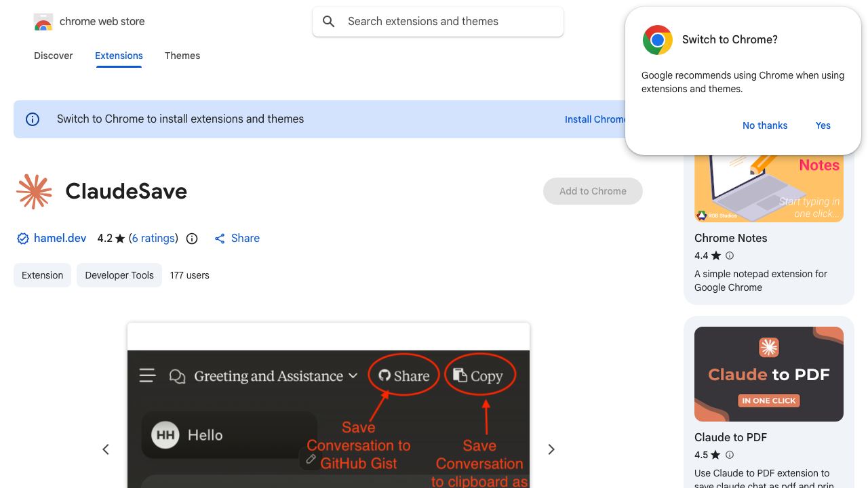Dismiss popup with No thanks

tap(765, 125)
